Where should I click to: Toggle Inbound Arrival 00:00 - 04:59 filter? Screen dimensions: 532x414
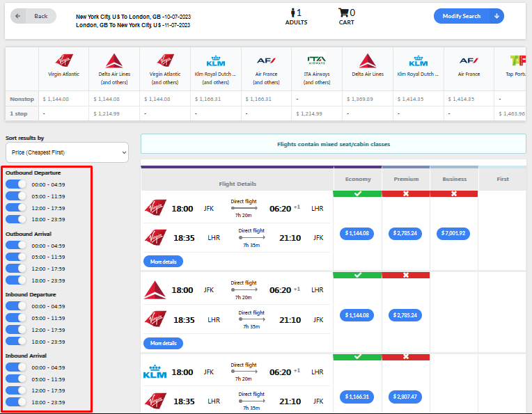(x=16, y=367)
